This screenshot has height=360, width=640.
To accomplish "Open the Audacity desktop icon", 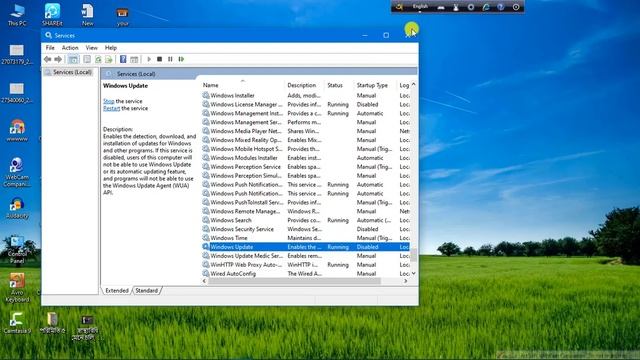I will point(17,209).
